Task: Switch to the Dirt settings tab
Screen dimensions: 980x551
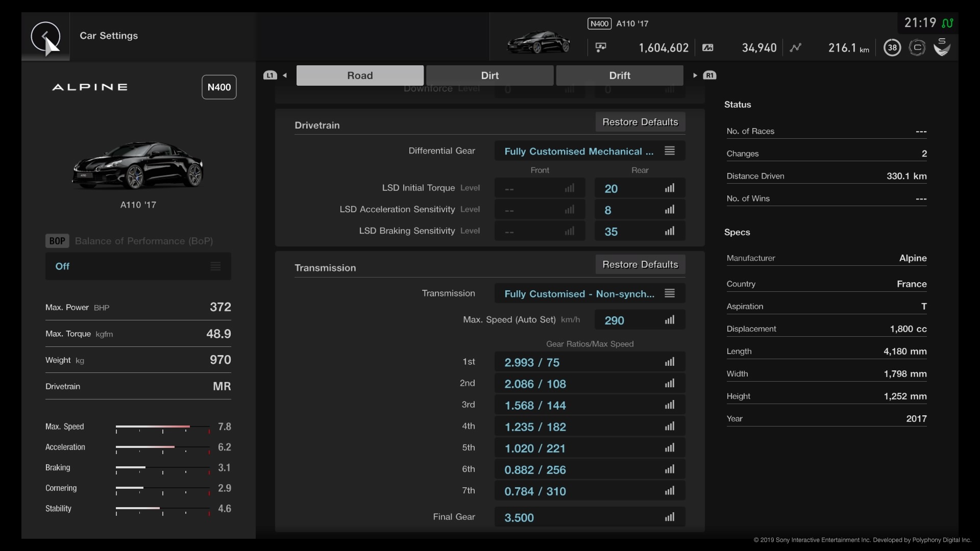Action: 489,75
